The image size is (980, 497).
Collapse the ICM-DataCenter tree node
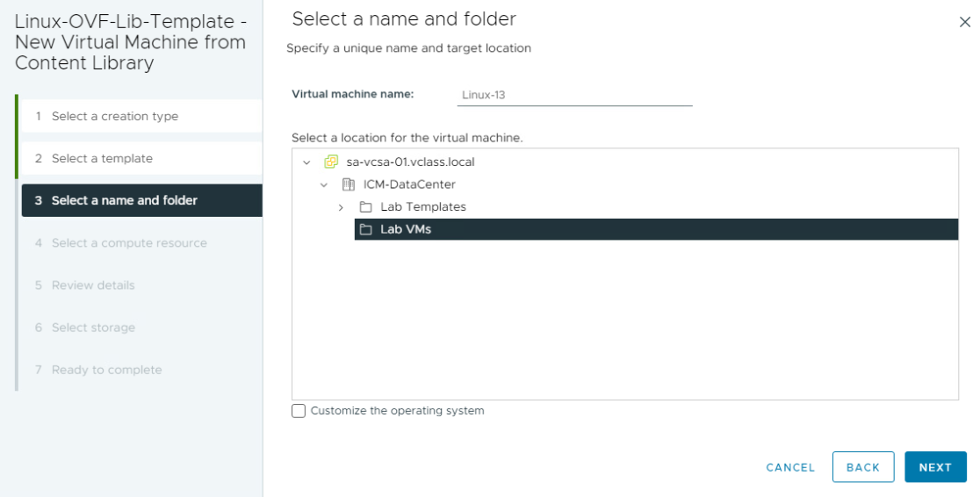click(324, 184)
